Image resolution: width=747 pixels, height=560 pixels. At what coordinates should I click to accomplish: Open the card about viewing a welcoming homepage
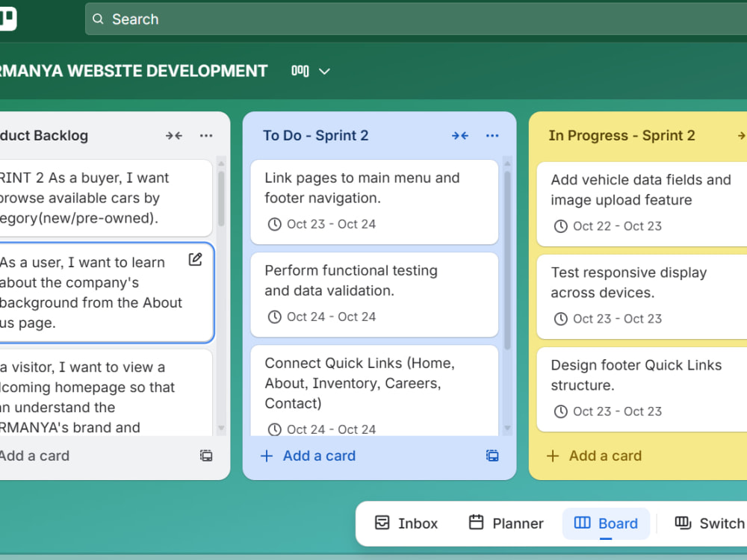tap(106, 393)
